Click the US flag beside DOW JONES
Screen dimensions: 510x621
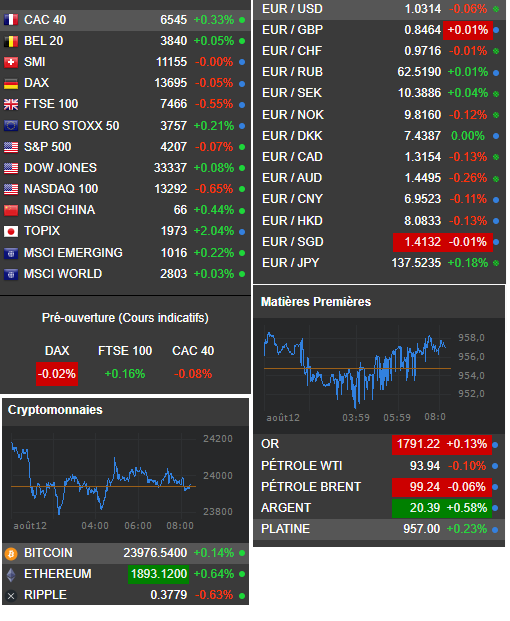point(11,168)
